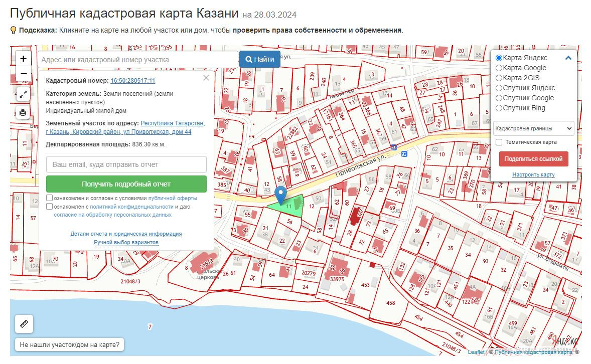The height and width of the screenshot is (364, 591).
Task: Select Карта 2GIS base layer
Action: [499, 78]
